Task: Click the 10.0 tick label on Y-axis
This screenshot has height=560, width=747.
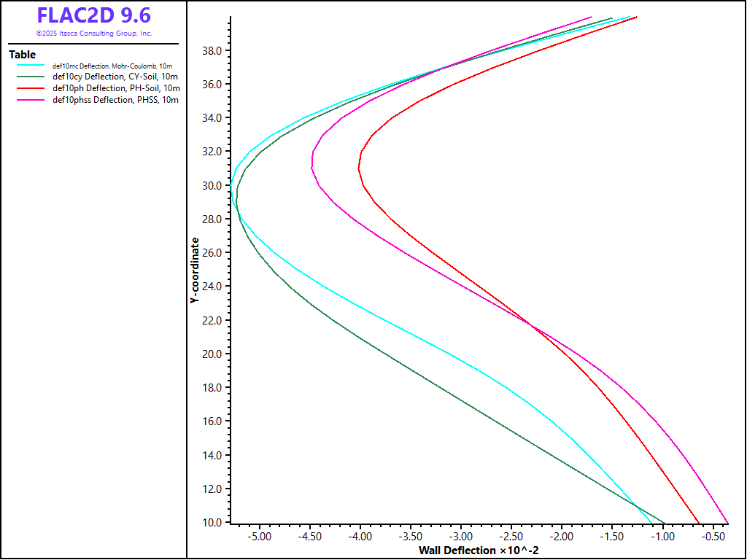Action: 212,523
